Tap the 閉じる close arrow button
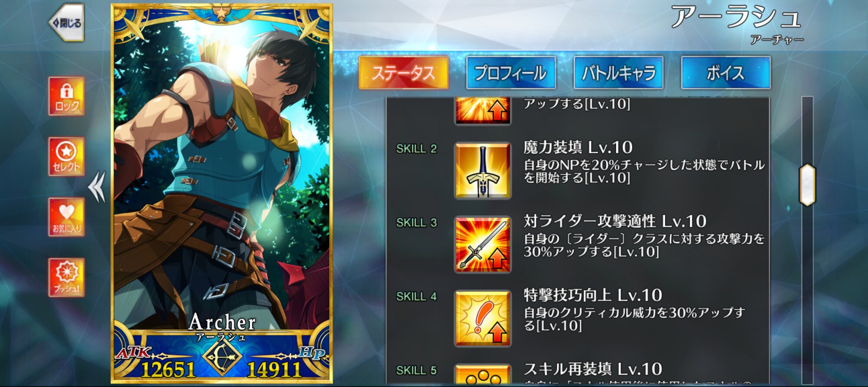Viewport: 868px width, 387px height. 66,23
